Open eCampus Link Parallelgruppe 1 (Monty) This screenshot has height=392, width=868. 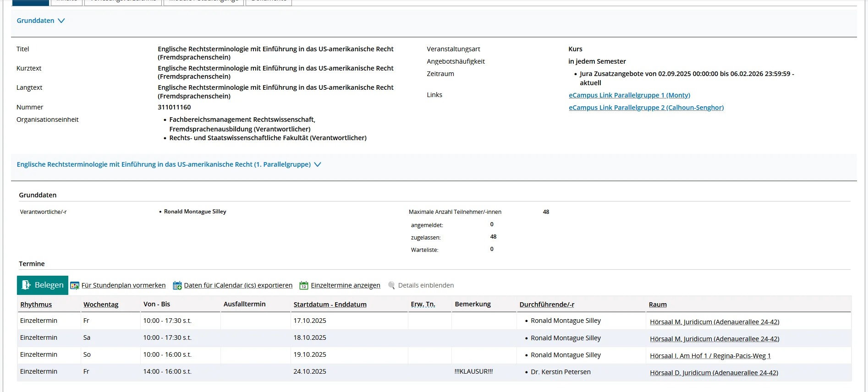click(x=629, y=95)
